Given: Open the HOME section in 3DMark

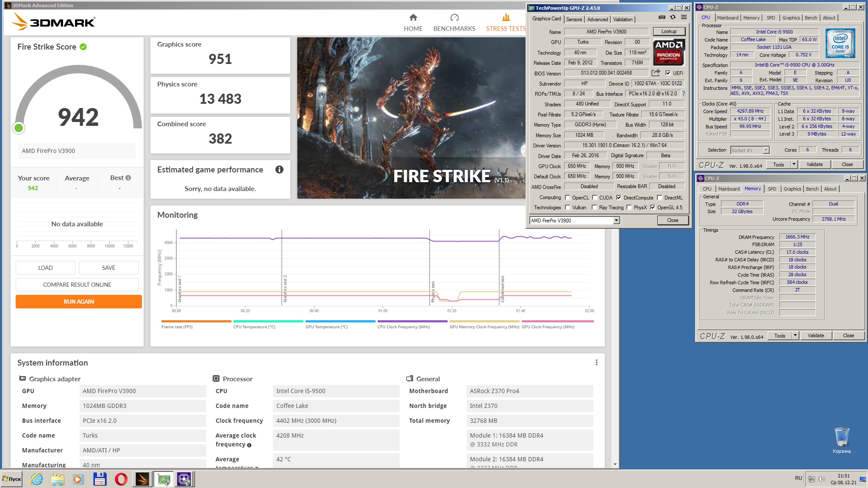Looking at the screenshot, I should tap(413, 22).
